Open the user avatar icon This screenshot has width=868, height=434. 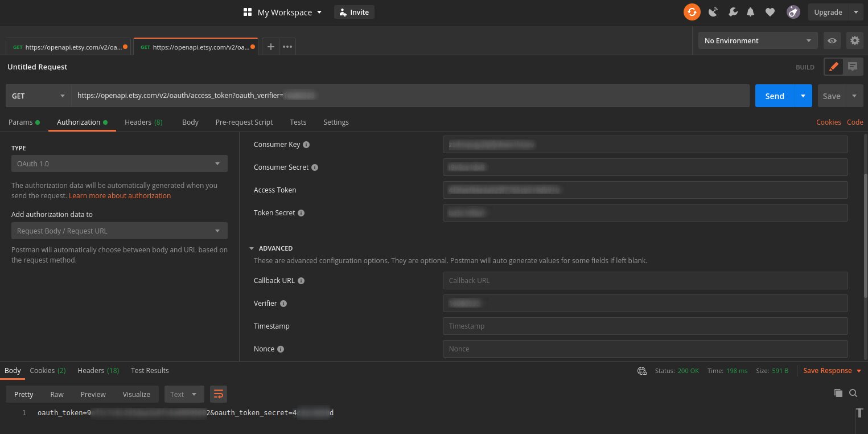pyautogui.click(x=793, y=12)
